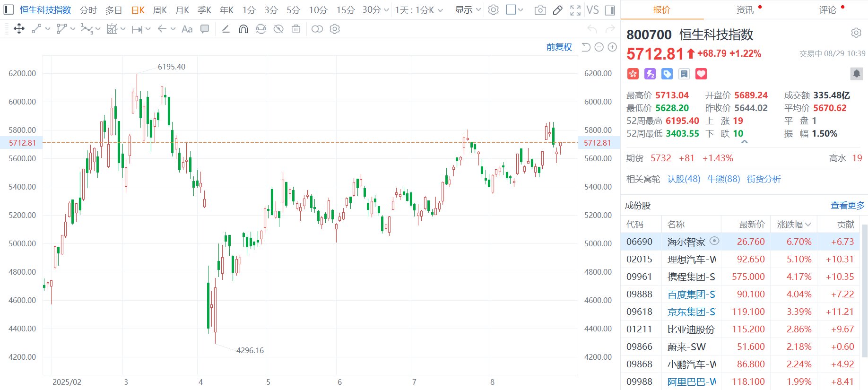Open the 认股(48) link
The width and height of the screenshot is (868, 390).
coord(684,179)
